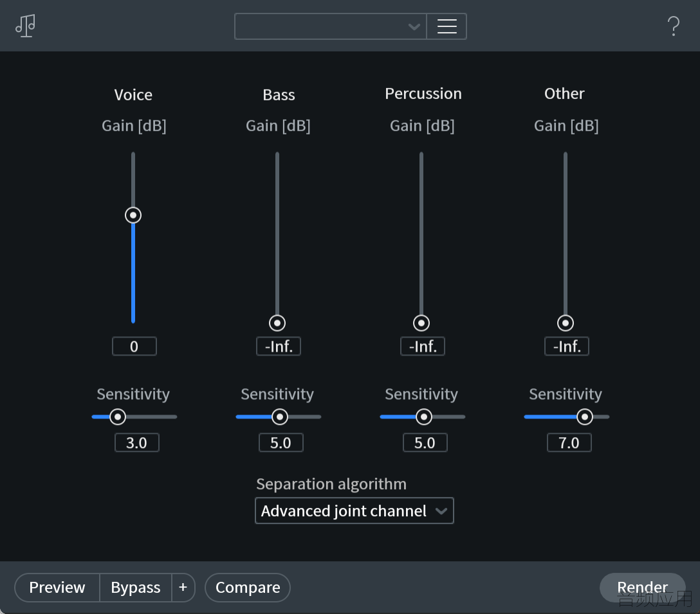Screen dimensions: 700x614
Task: Click the Other column heading
Action: point(564,94)
